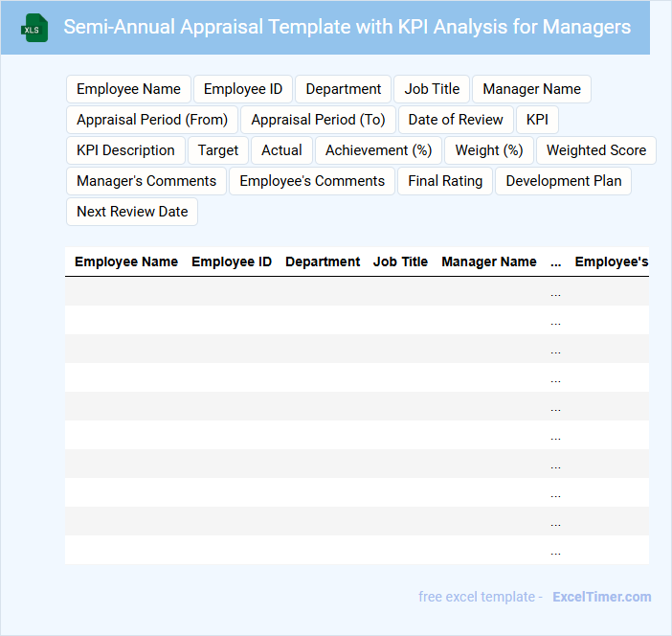Select the Weighted Score tag

pos(595,150)
